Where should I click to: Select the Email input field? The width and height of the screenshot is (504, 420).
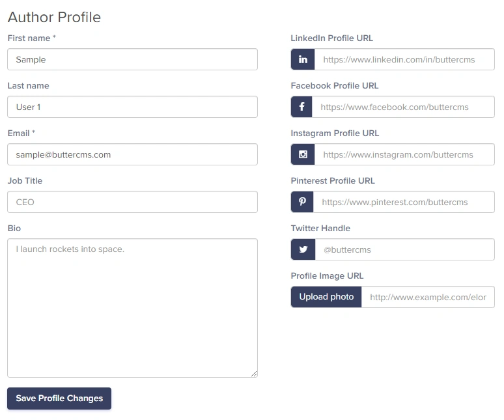click(132, 154)
